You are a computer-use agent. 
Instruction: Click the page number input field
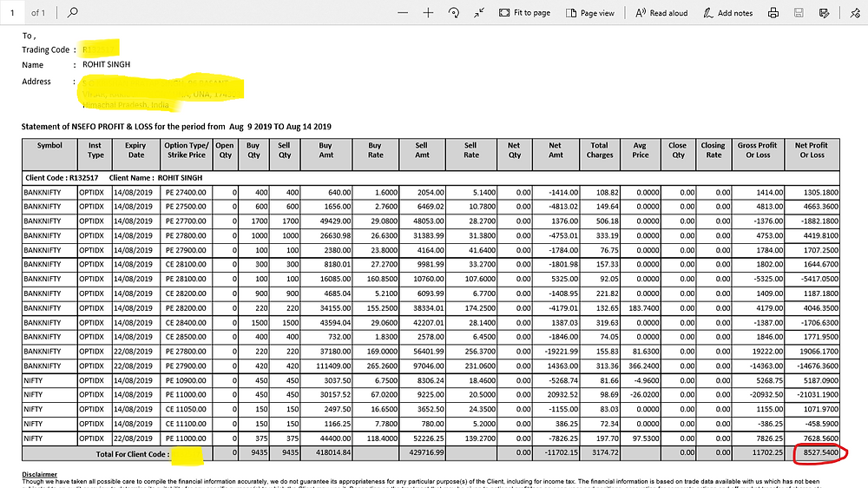coord(12,12)
